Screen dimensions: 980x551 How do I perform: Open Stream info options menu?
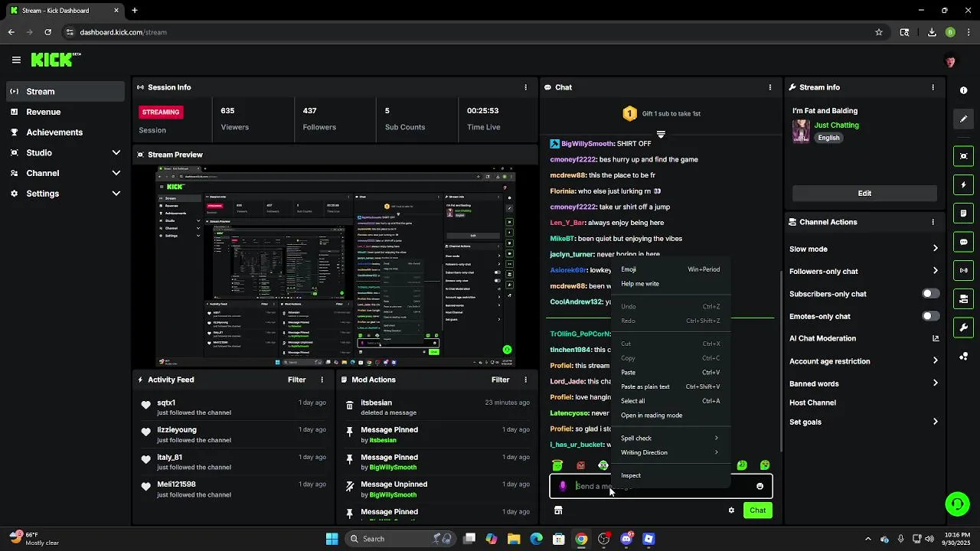click(933, 87)
